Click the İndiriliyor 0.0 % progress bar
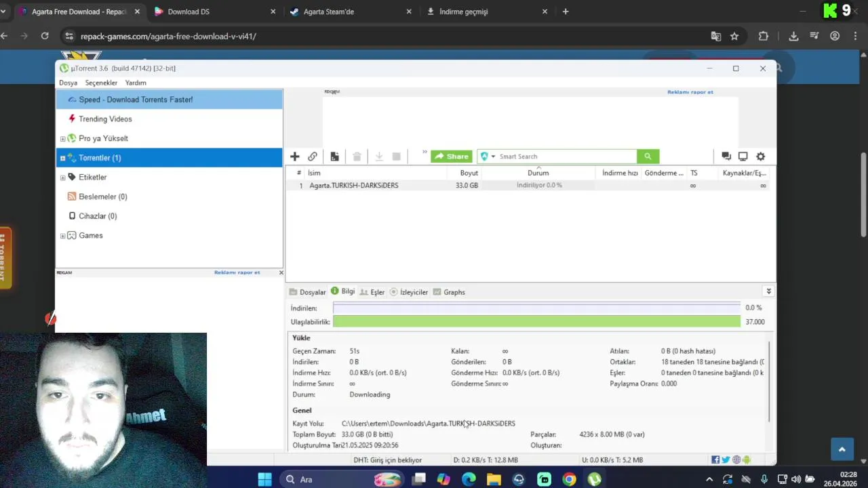The height and width of the screenshot is (488, 868). (x=539, y=185)
